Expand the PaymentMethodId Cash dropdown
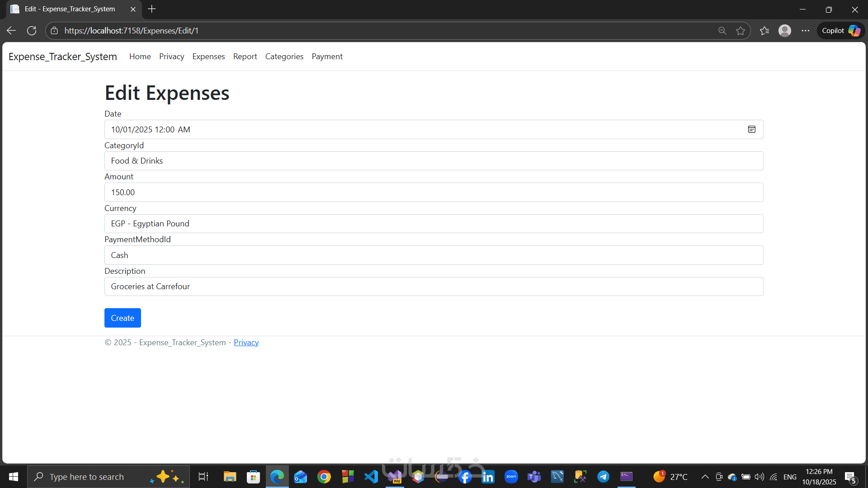The width and height of the screenshot is (868, 488). click(433, 255)
